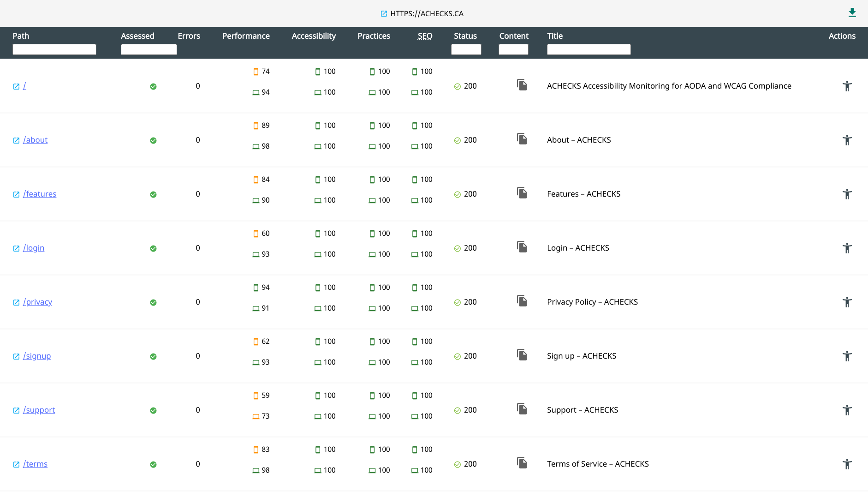This screenshot has height=492, width=868.
Task: View content icon for Sign up row
Action: 522,355
